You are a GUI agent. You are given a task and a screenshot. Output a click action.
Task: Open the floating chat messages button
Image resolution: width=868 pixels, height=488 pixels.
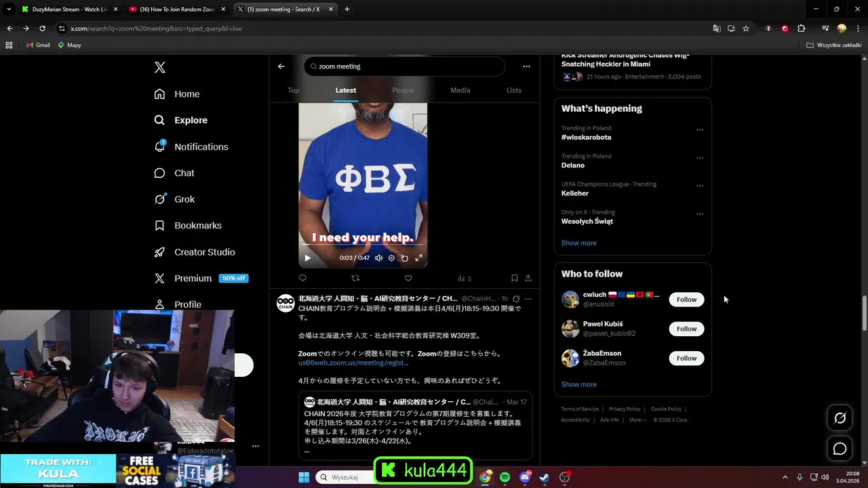pos(840,449)
